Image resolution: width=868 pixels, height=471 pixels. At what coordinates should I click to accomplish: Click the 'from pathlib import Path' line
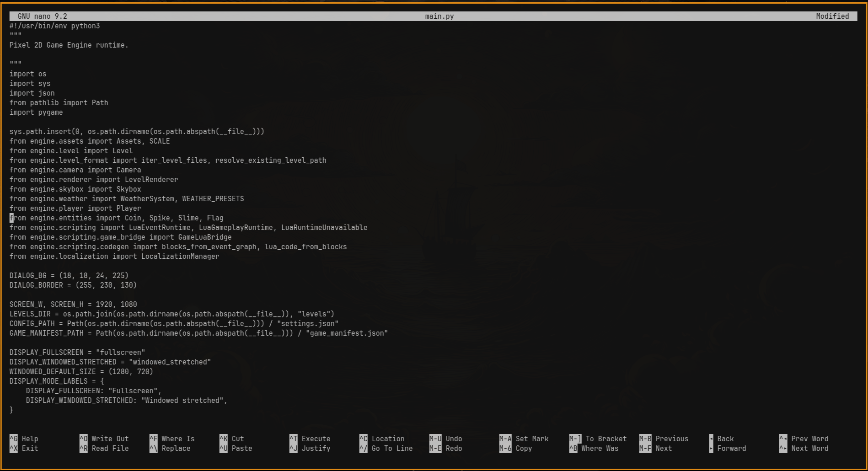59,103
